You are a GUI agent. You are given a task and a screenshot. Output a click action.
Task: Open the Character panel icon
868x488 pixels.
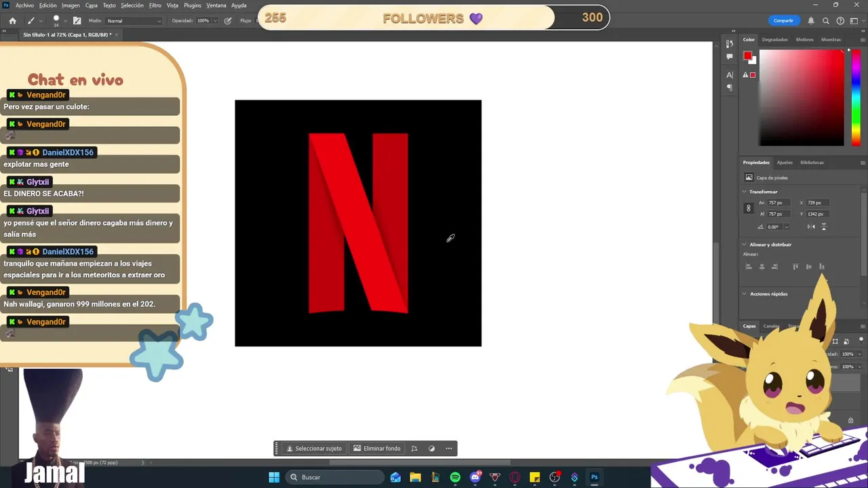(x=730, y=75)
